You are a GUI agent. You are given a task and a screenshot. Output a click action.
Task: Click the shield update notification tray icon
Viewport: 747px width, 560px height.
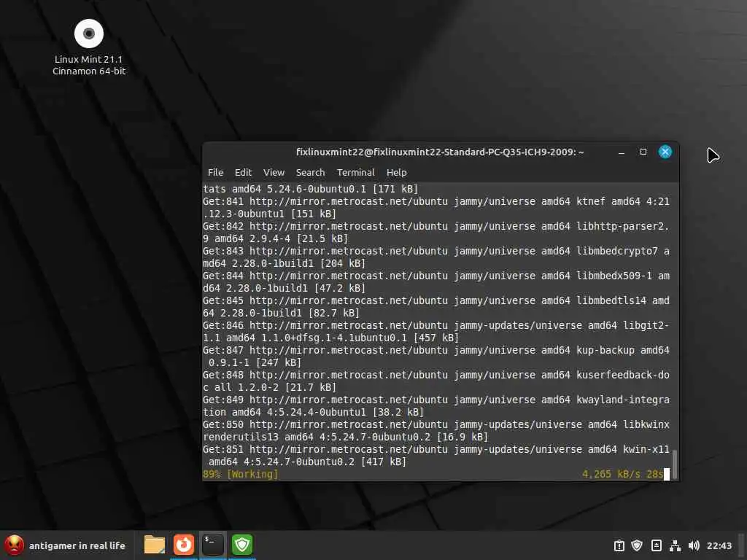point(637,545)
